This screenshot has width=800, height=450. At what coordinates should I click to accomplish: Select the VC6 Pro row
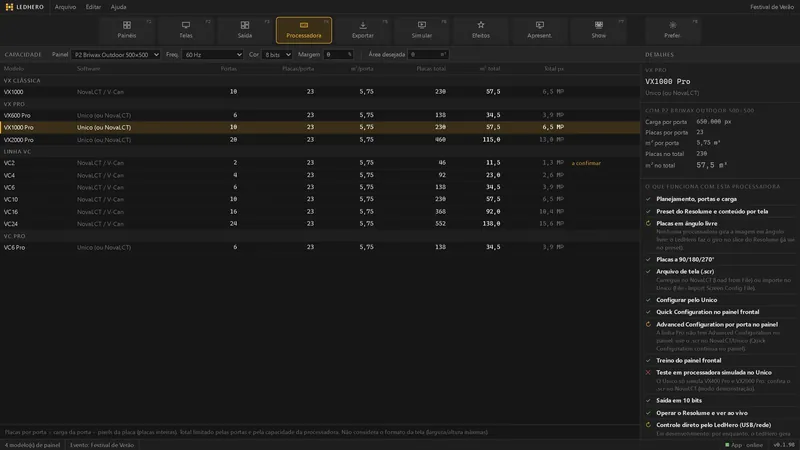tap(320, 247)
